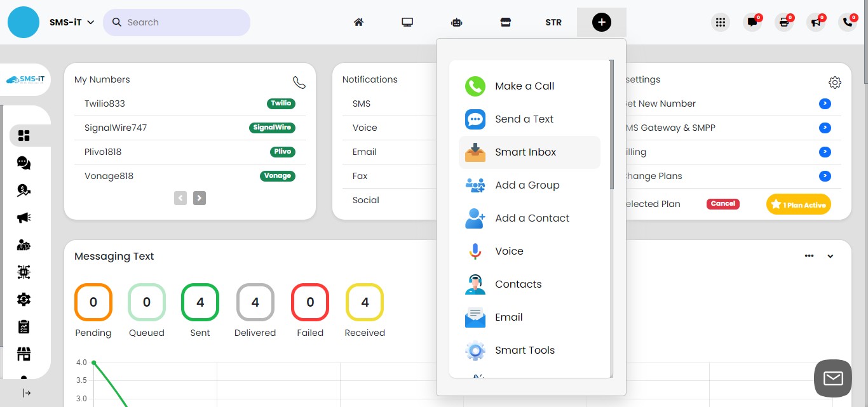Image resolution: width=868 pixels, height=407 pixels.
Task: Click the Twilio badge
Action: point(281,103)
